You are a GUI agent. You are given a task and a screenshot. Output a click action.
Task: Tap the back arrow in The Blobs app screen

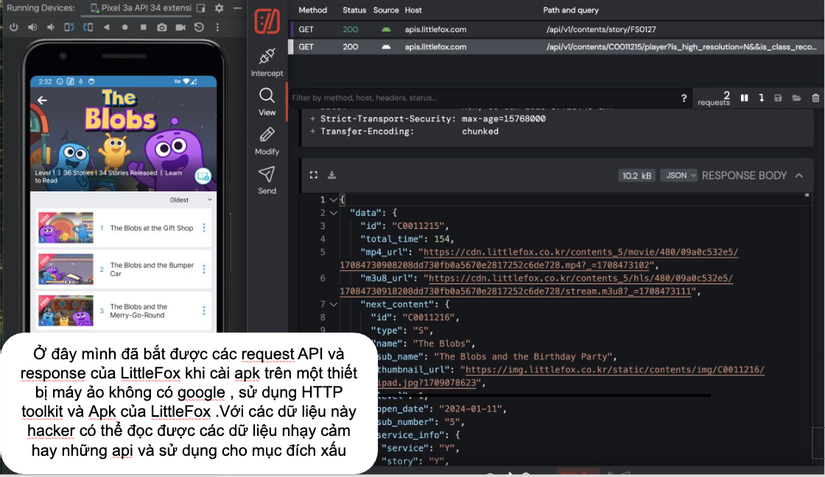click(43, 100)
